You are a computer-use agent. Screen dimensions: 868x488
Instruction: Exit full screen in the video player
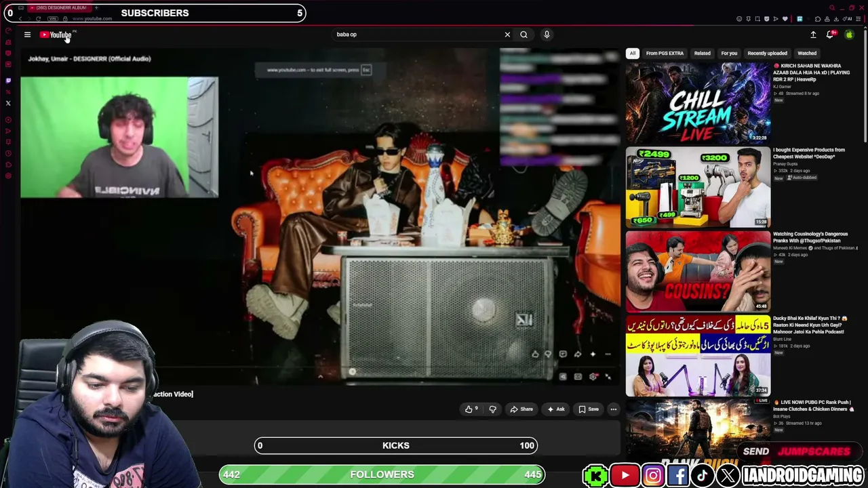tap(608, 377)
